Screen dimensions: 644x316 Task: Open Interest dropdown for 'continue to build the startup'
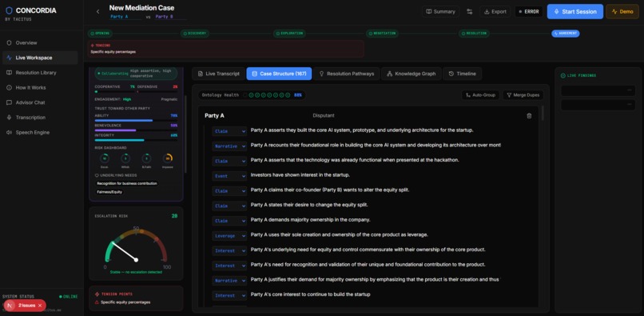229,295
